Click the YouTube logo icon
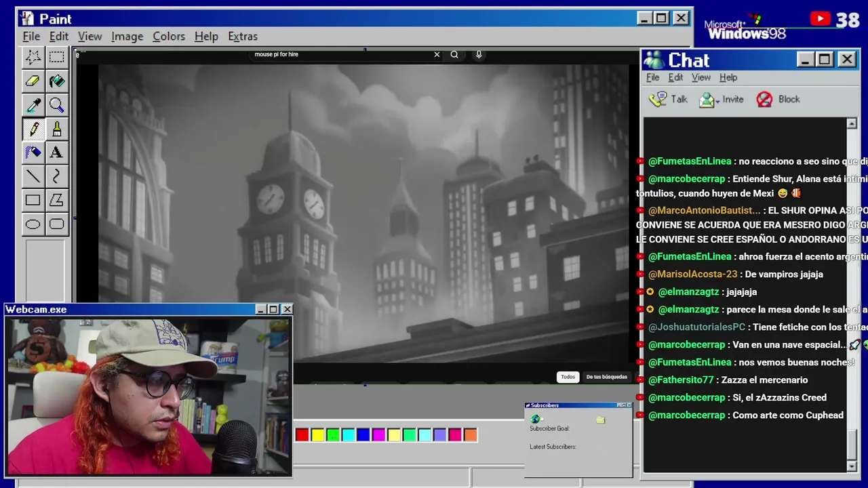 point(821,19)
